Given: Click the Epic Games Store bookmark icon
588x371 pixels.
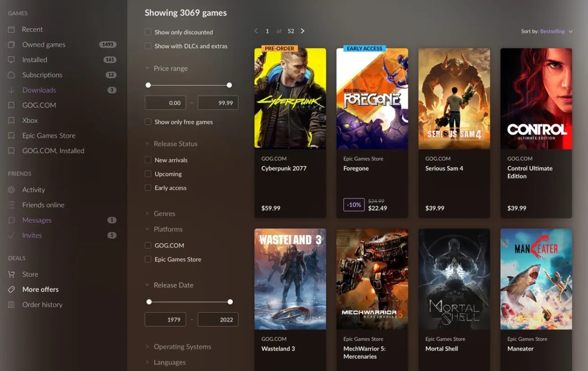Looking at the screenshot, I should click(12, 136).
